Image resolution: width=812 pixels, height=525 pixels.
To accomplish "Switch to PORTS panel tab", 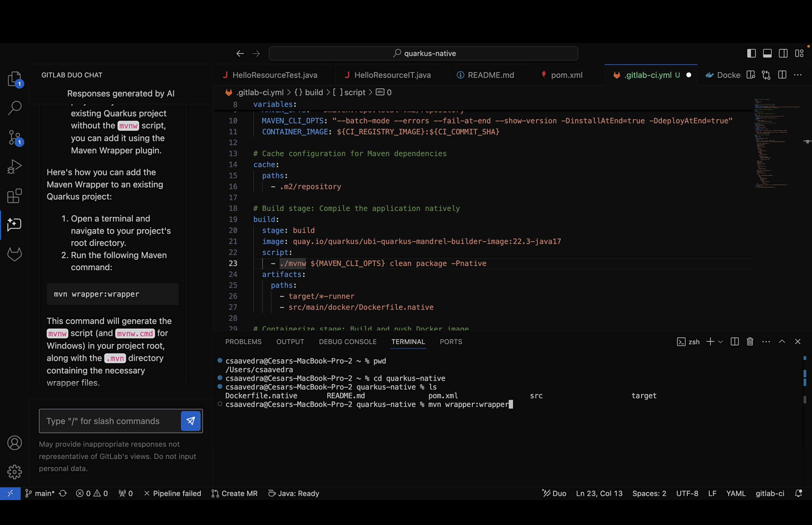I will point(451,341).
